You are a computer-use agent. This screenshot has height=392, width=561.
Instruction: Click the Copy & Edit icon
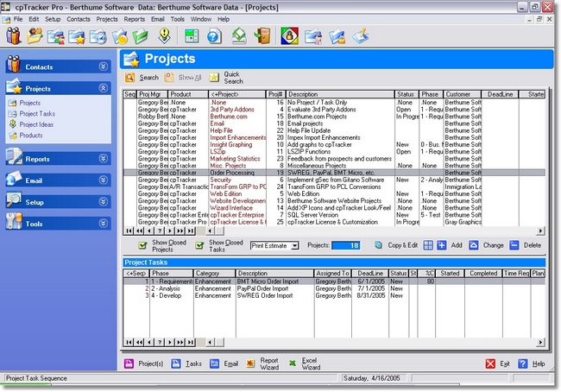(378, 245)
